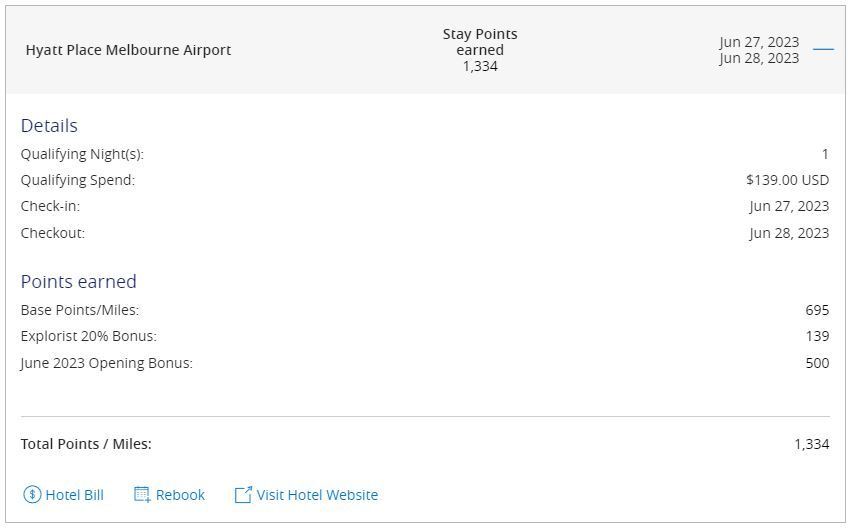The height and width of the screenshot is (529, 853).
Task: Click the calendar icon beside Rebook
Action: (x=142, y=495)
